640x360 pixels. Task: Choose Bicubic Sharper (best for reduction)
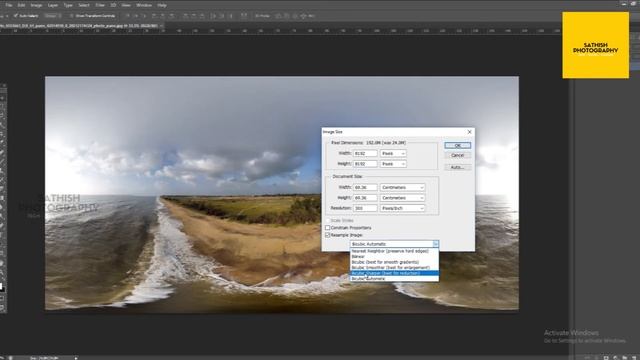[x=394, y=273]
